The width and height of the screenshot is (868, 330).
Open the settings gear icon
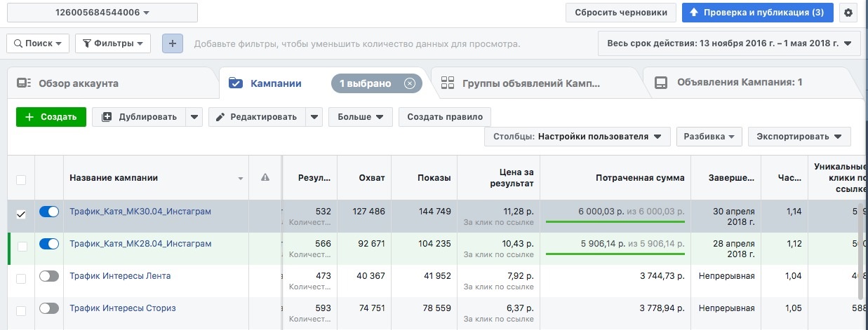(x=849, y=13)
